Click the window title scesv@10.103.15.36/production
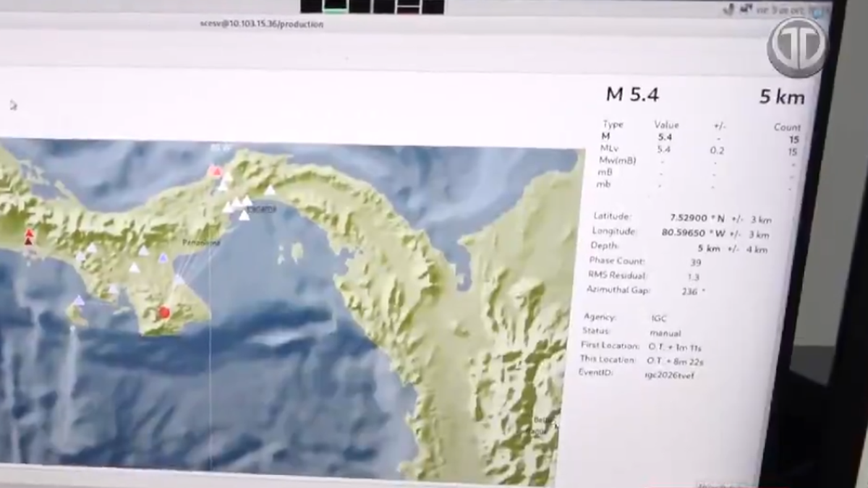868x488 pixels. coord(261,25)
